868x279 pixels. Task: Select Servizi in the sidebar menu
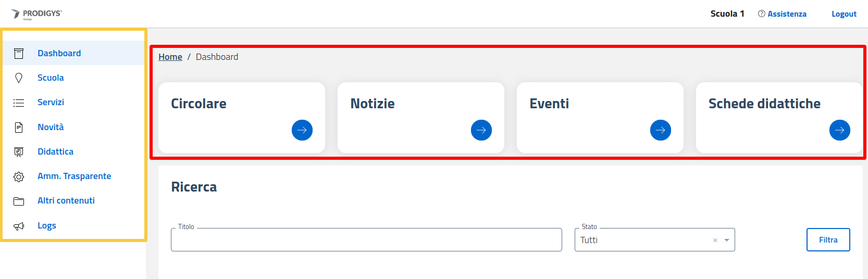(x=51, y=103)
